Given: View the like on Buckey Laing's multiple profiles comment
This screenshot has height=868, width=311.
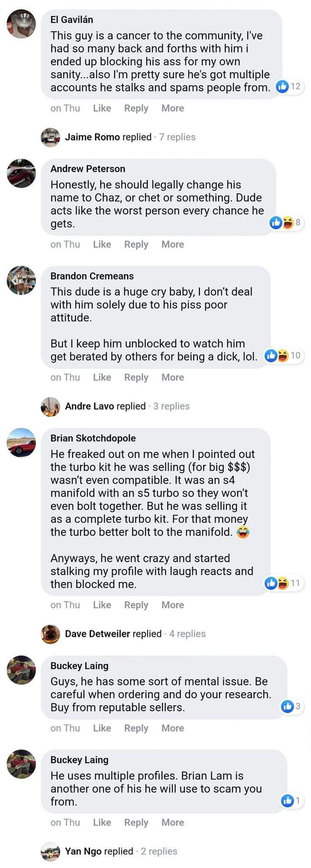Looking at the screenshot, I should pyautogui.click(x=291, y=800).
